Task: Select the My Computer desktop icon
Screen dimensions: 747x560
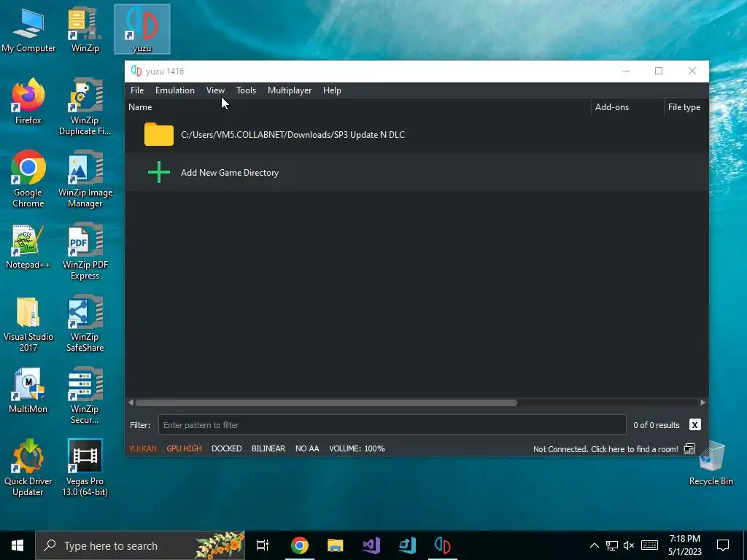Action: tap(28, 29)
